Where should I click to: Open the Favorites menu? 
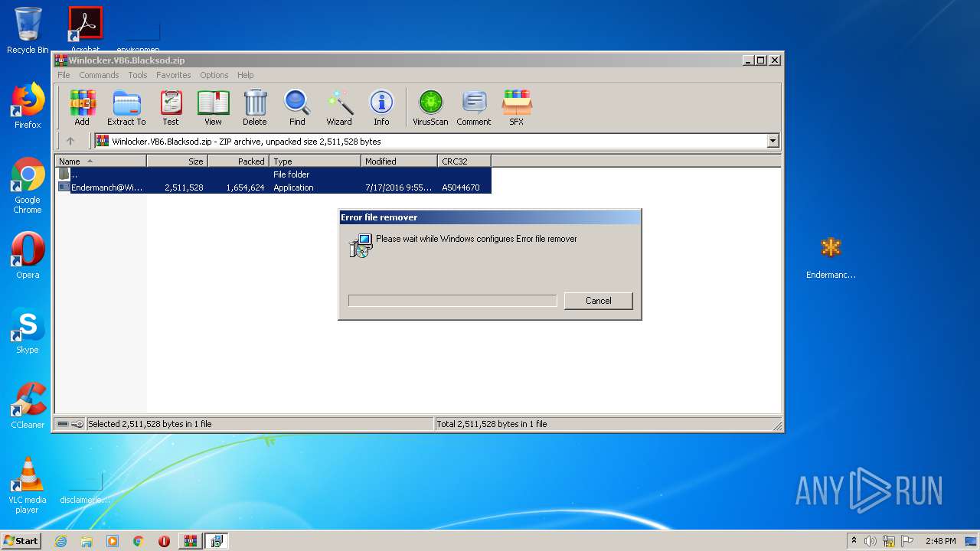coord(174,75)
